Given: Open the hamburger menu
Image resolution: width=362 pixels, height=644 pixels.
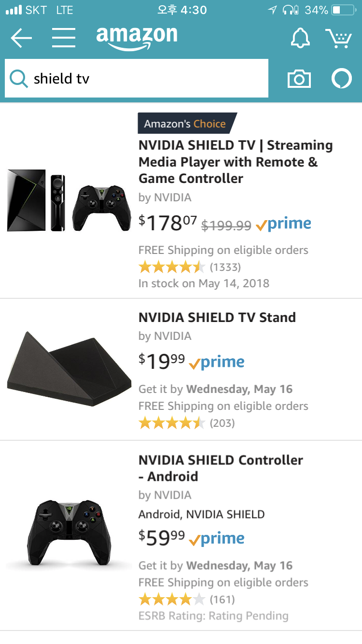Looking at the screenshot, I should (x=64, y=38).
